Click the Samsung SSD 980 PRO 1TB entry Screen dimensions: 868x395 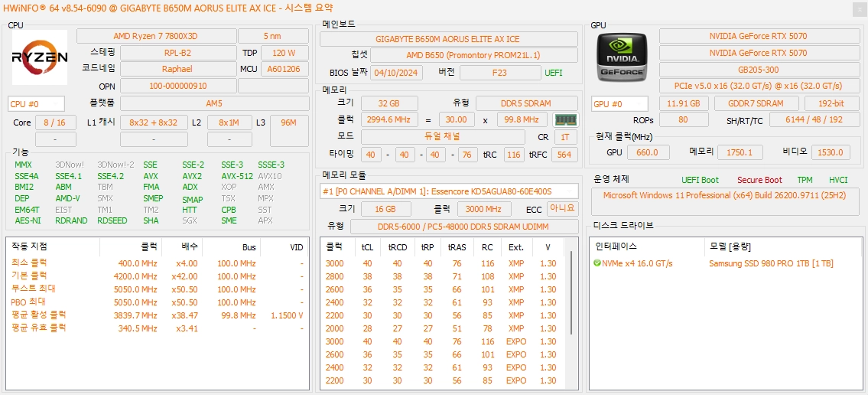[771, 263]
